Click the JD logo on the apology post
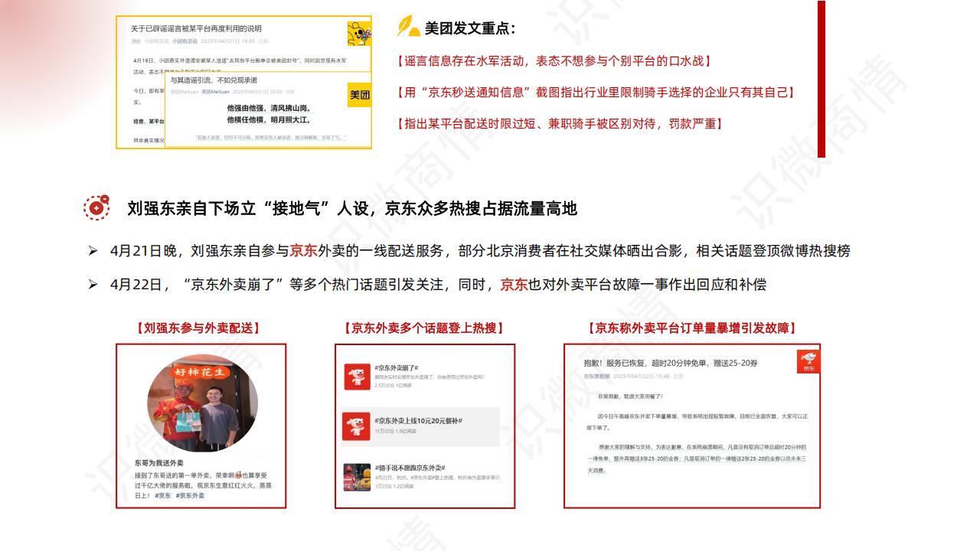This screenshot has width=980, height=551. tap(808, 363)
